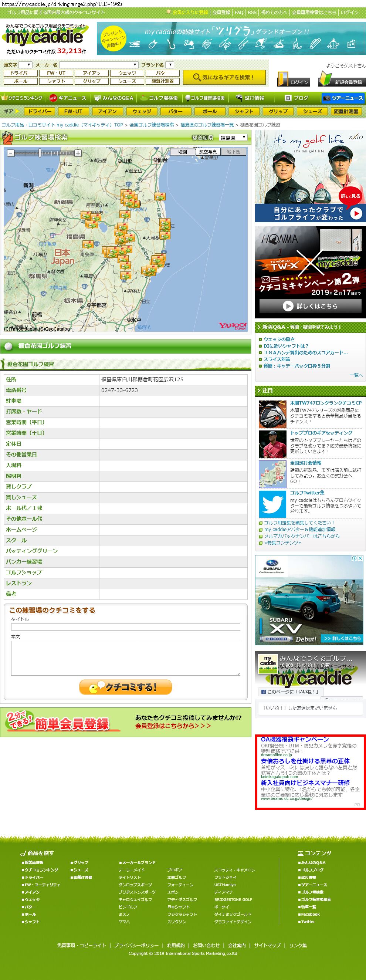Image resolution: width=366 pixels, height=980 pixels.
Task: Click the AdChoices icon on Subaru ad
Action: (x=355, y=558)
